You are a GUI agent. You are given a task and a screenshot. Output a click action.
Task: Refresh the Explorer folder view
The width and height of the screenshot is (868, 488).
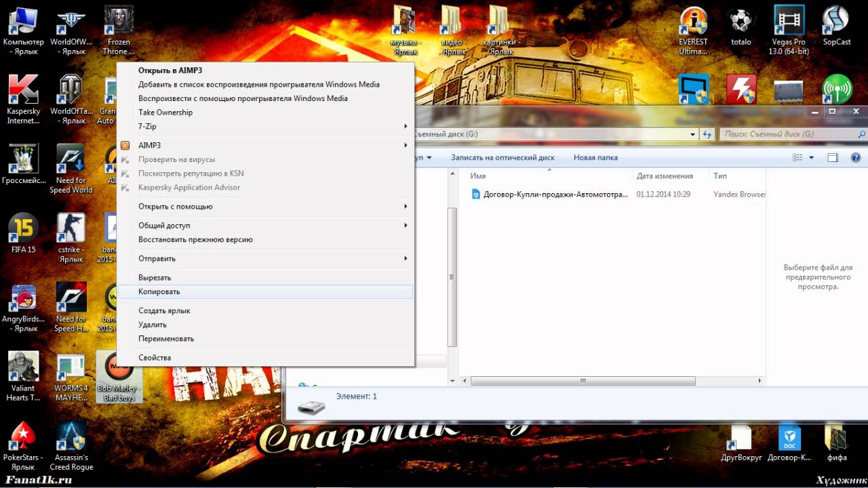(707, 134)
